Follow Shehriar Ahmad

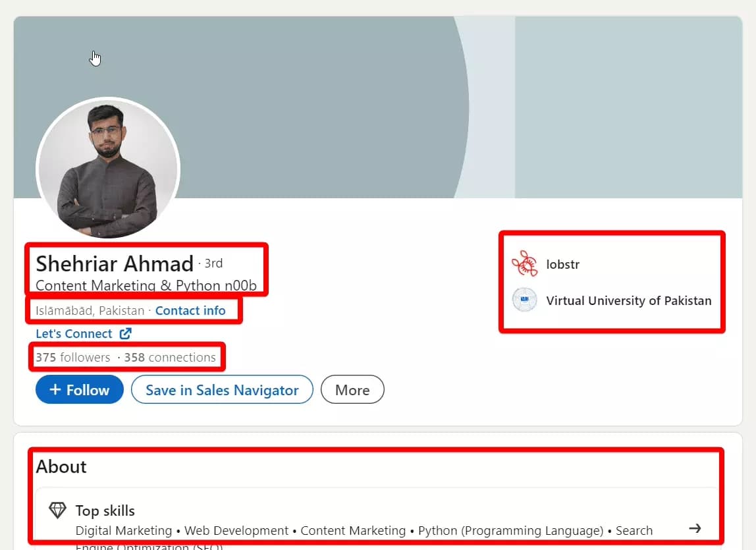point(79,389)
